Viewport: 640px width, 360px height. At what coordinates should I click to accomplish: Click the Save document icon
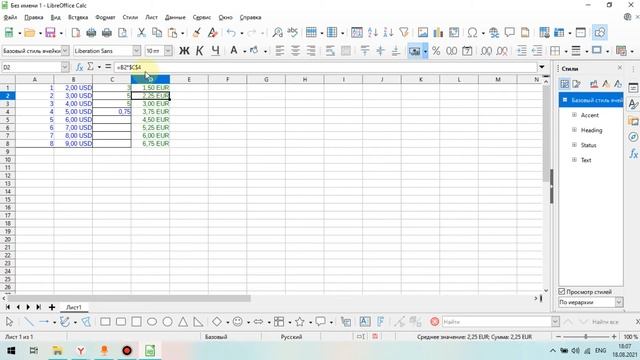(x=50, y=33)
